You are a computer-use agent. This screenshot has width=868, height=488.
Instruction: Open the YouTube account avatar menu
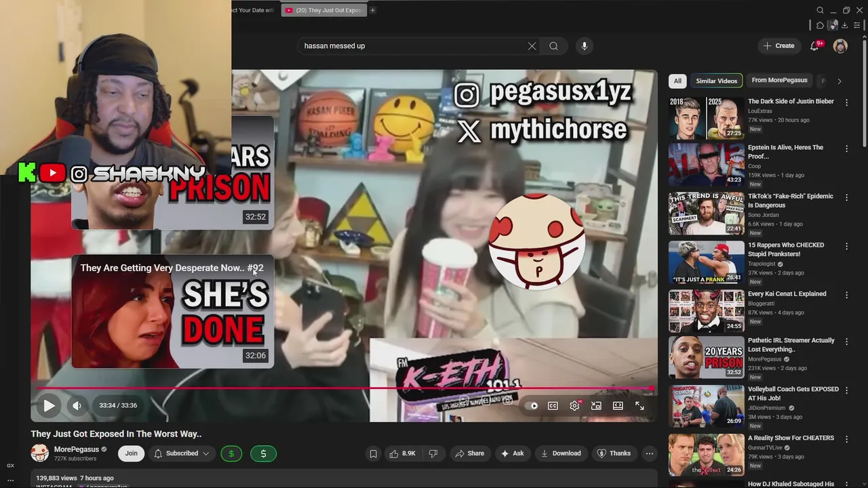tap(840, 46)
